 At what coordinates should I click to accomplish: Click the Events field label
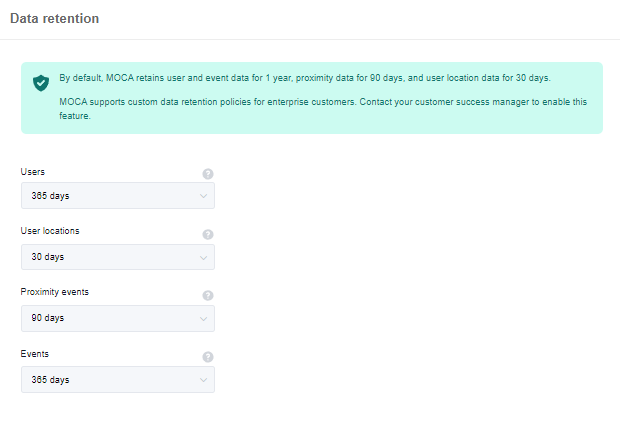[35, 354]
